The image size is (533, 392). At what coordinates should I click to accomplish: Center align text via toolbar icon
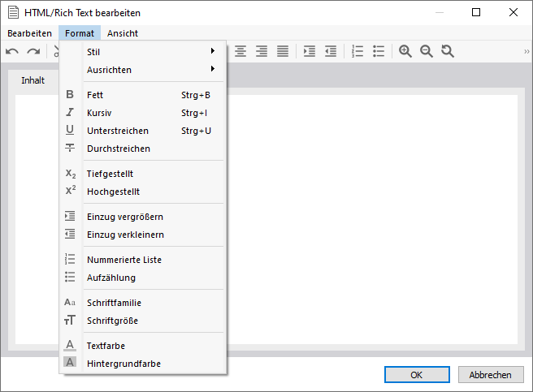(240, 51)
